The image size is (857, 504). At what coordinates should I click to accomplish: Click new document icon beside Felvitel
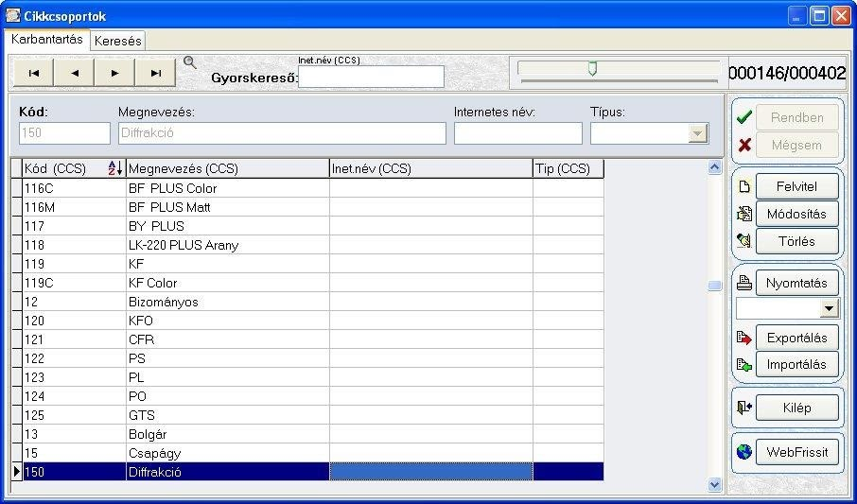point(743,187)
